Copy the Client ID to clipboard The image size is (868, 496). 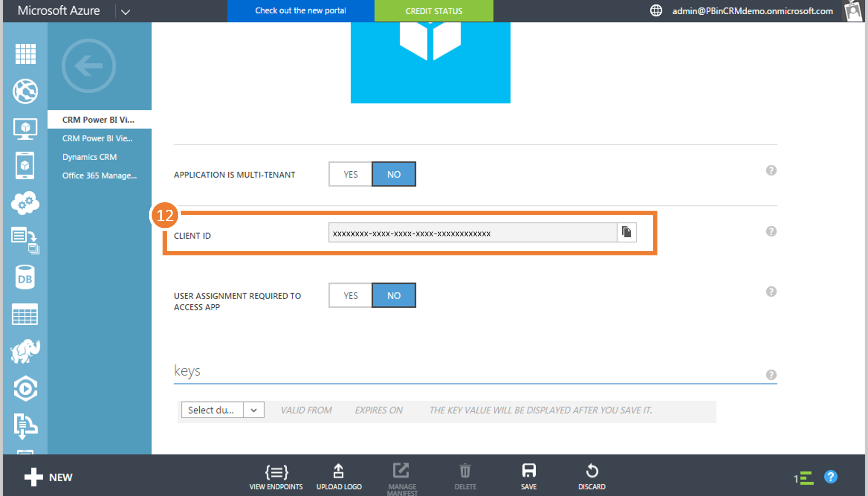coord(627,232)
